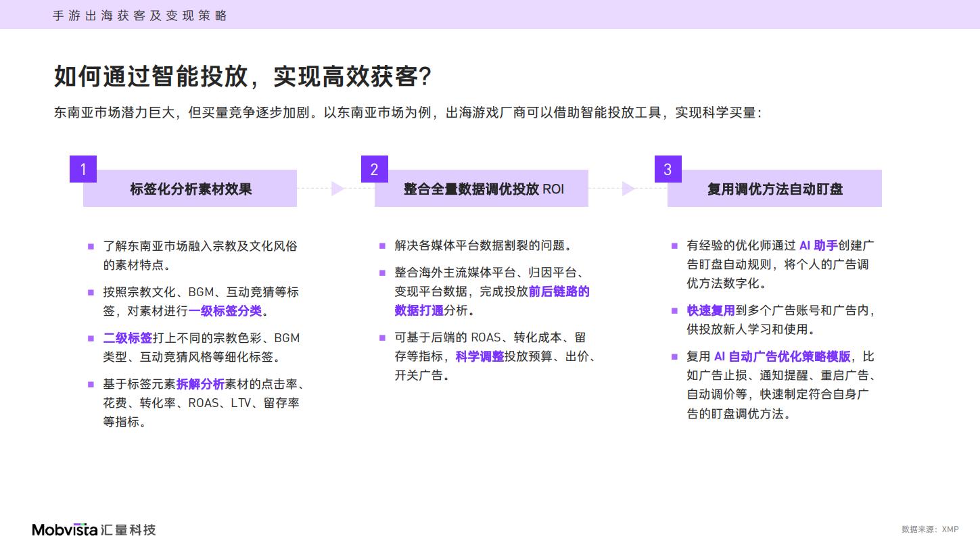Screen dimensions: 980x547
Task: Click the highlighted text AI 助手
Action: pos(818,245)
